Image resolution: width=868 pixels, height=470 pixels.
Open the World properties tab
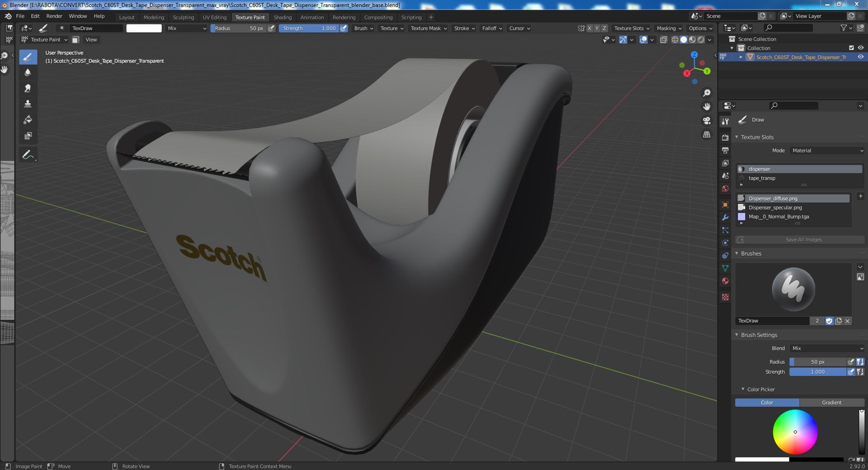(725, 188)
